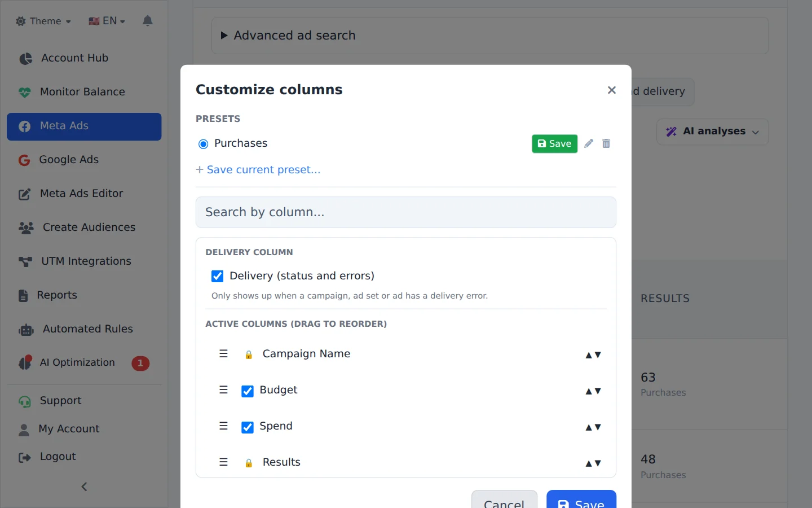Click the Results row drag handle
Viewport: 812px width, 508px height.
pyautogui.click(x=223, y=462)
